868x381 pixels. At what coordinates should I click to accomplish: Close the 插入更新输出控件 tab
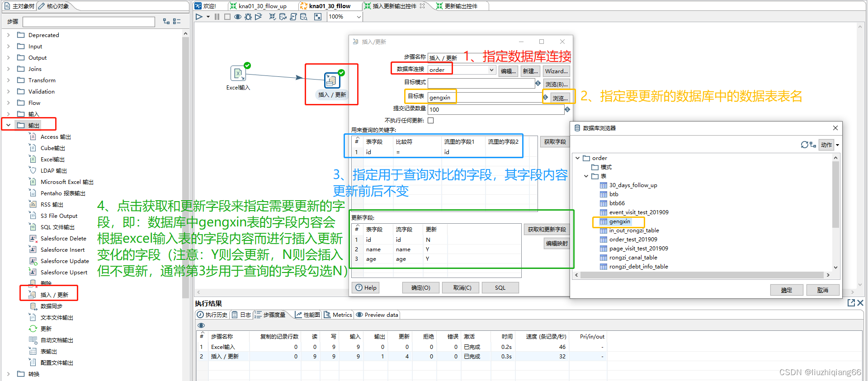tap(422, 6)
